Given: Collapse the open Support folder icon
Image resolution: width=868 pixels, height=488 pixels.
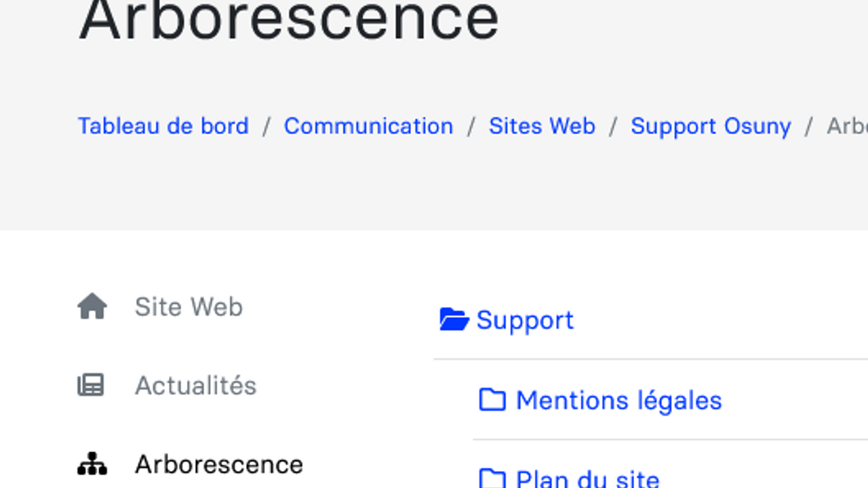Looking at the screenshot, I should tap(454, 319).
